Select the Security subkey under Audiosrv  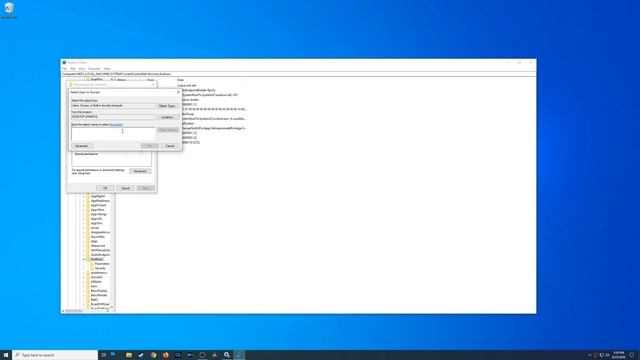pos(100,268)
